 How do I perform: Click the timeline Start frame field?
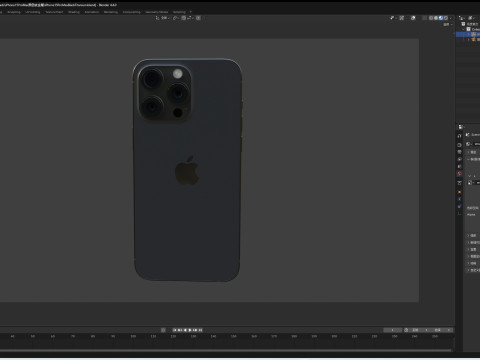click(x=419, y=330)
